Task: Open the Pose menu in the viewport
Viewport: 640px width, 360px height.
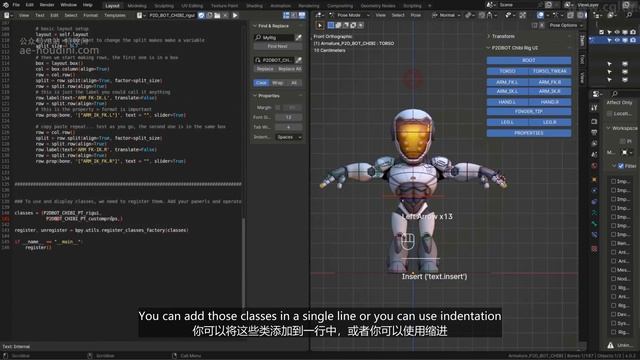Action: point(416,15)
